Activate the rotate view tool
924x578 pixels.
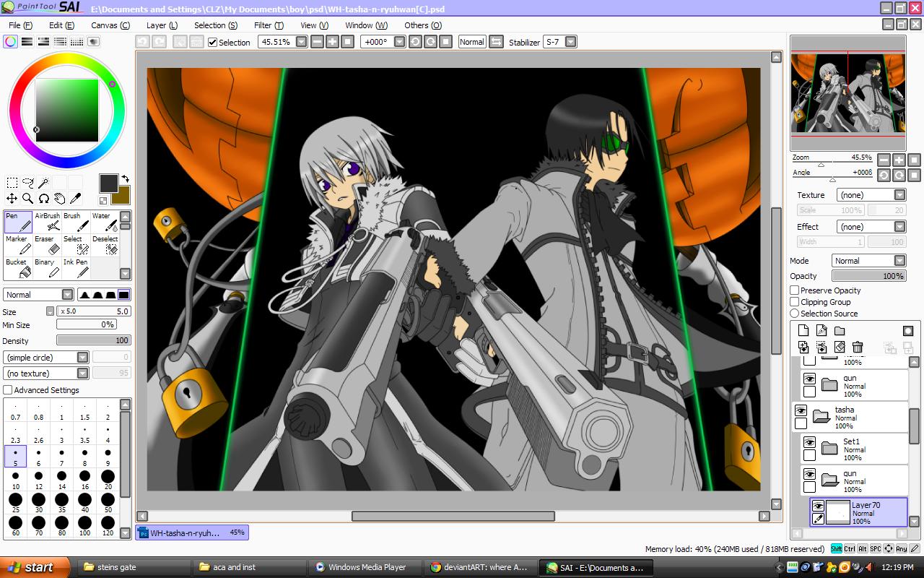[x=44, y=198]
